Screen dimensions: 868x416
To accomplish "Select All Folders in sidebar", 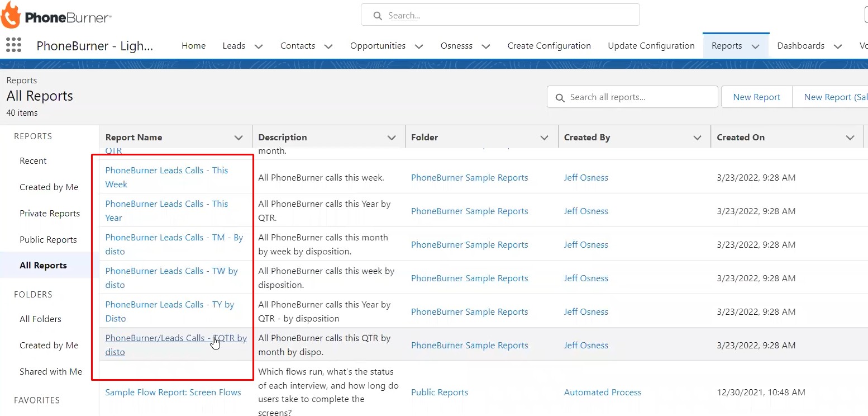I will click(x=40, y=319).
